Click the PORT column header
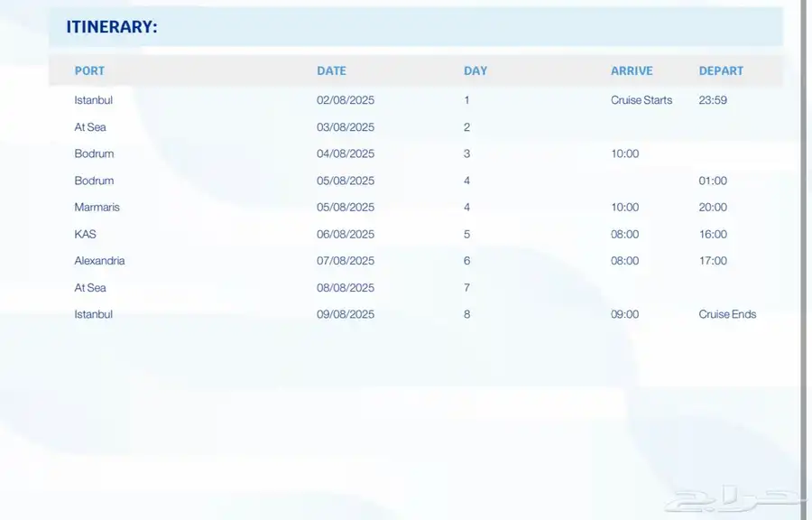This screenshot has height=520, width=812. click(x=89, y=71)
